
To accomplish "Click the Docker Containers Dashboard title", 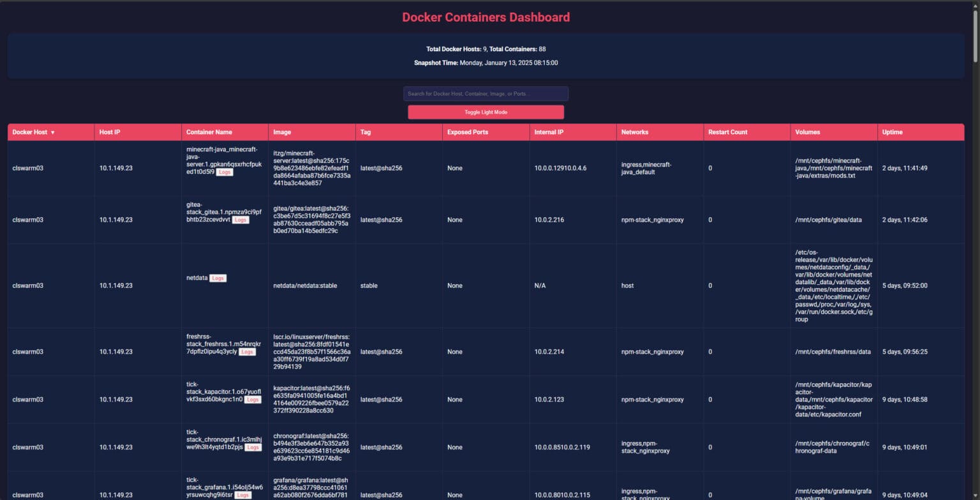I will [x=486, y=17].
